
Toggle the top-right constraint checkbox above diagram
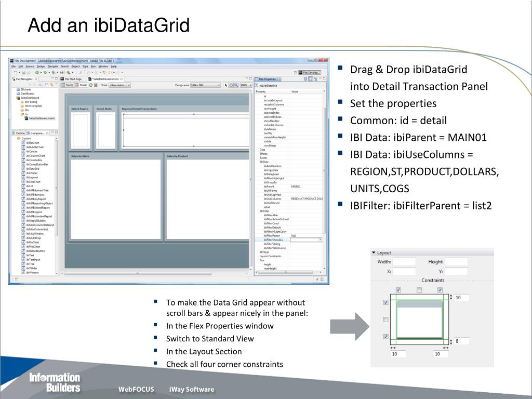pyautogui.click(x=440, y=290)
